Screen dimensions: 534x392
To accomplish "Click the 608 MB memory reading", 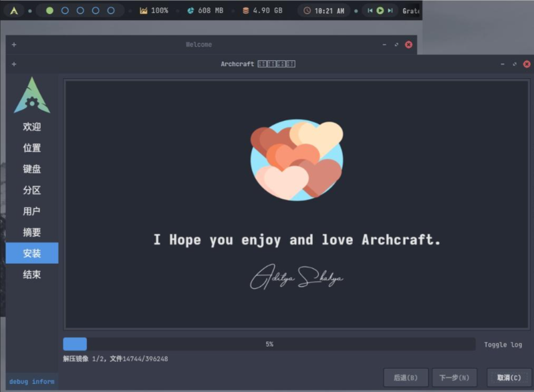I will 211,11.
